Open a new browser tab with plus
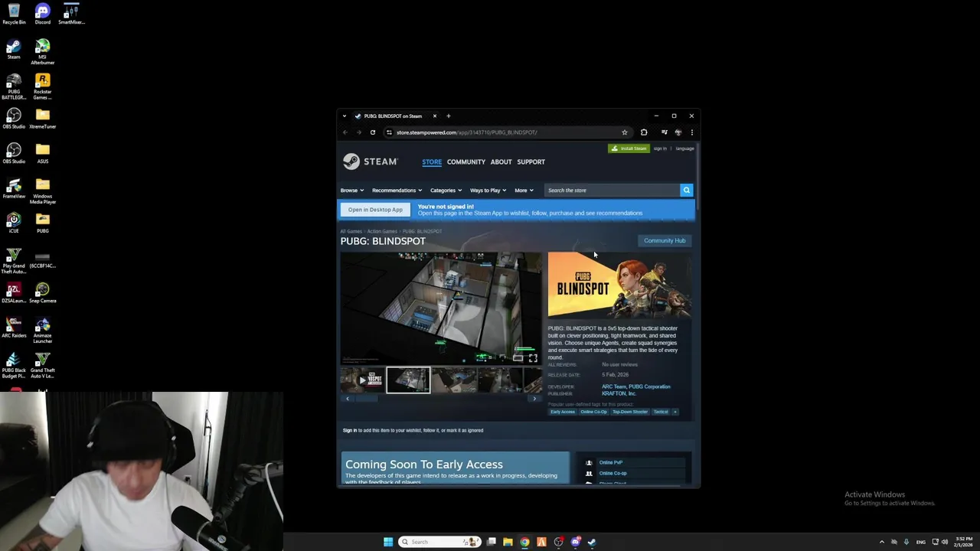The width and height of the screenshot is (980, 551). tap(449, 116)
